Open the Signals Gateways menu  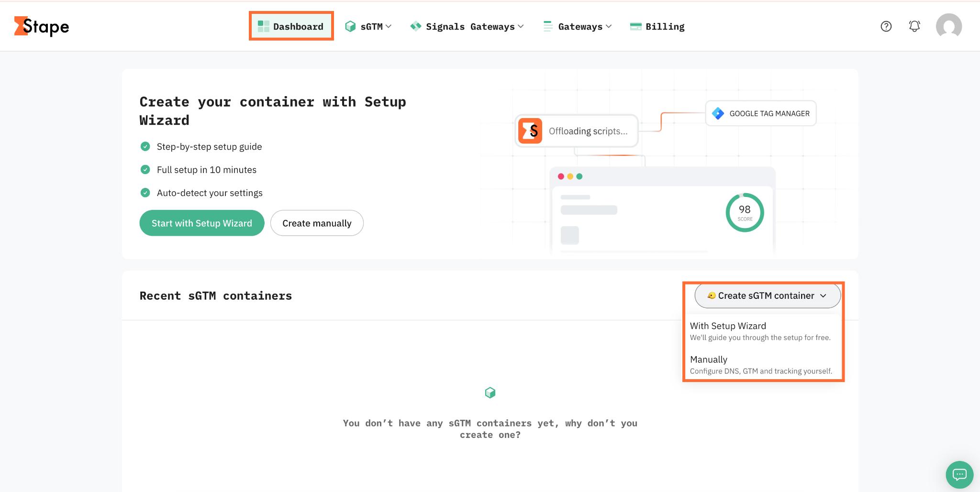pyautogui.click(x=467, y=26)
